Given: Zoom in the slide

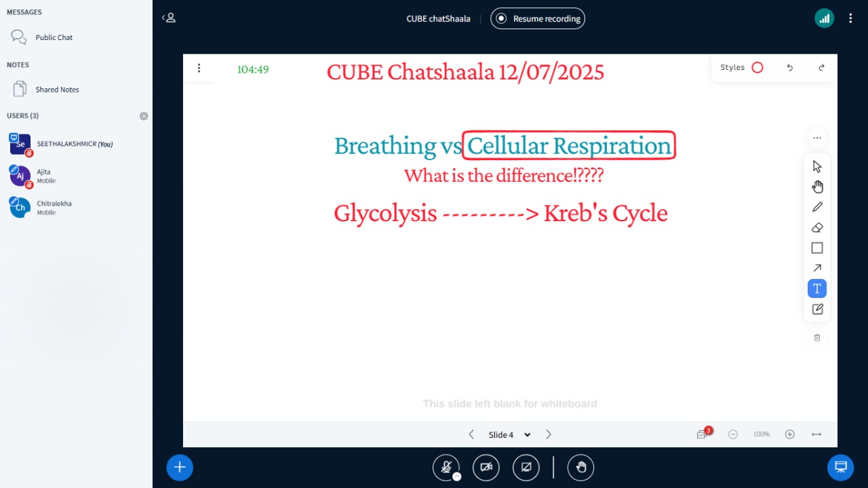Looking at the screenshot, I should point(789,434).
